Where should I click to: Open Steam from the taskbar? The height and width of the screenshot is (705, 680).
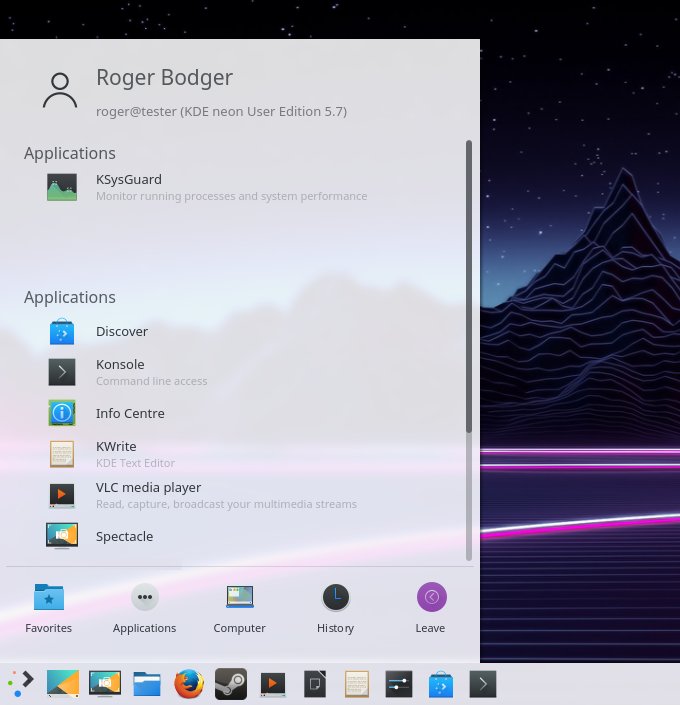pos(231,684)
